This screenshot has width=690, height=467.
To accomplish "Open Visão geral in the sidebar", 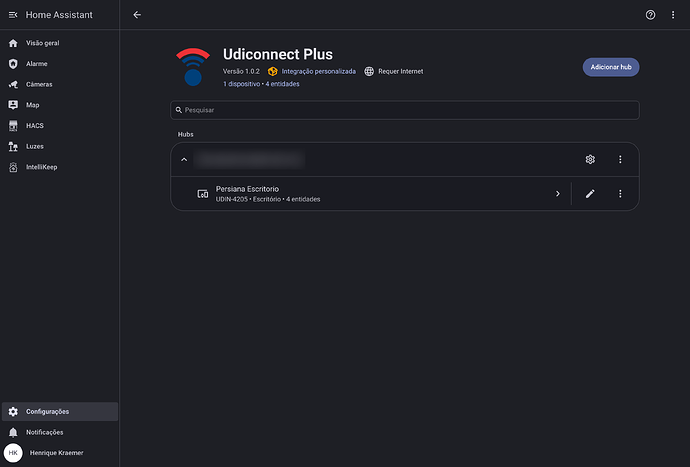I will click(x=59, y=43).
